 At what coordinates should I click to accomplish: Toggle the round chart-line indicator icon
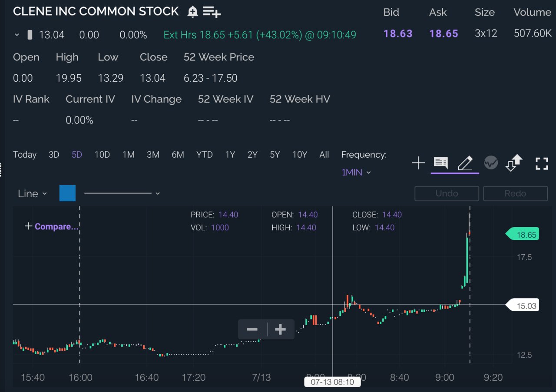[x=491, y=163]
